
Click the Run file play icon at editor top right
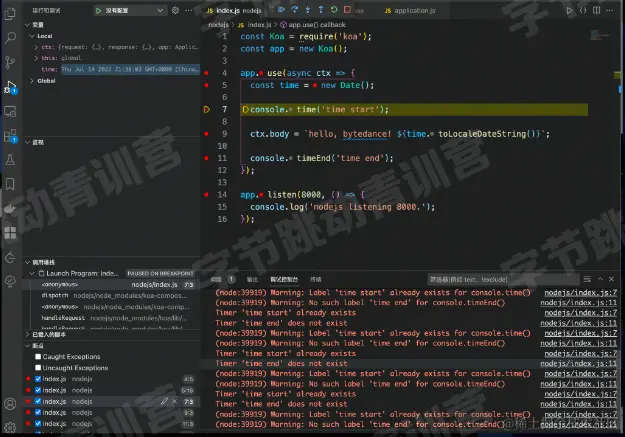570,11
